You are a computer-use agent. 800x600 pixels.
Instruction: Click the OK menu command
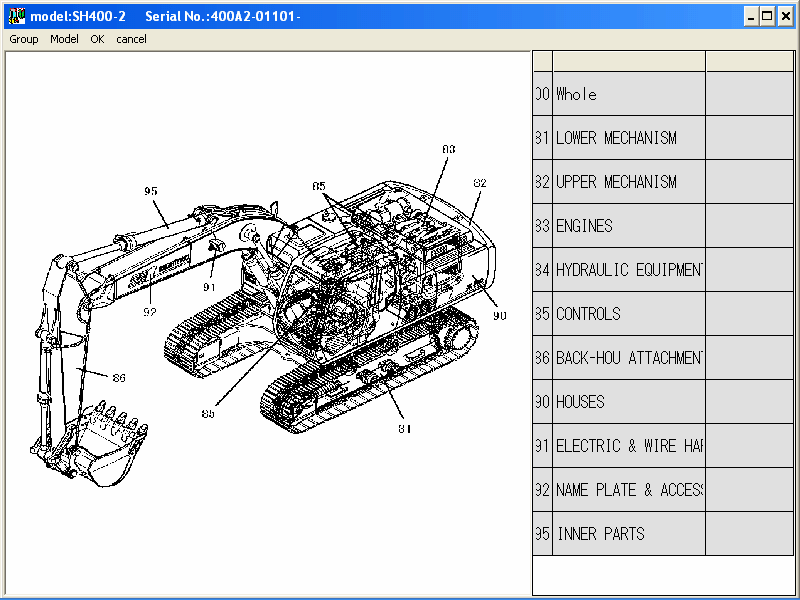tap(97, 39)
